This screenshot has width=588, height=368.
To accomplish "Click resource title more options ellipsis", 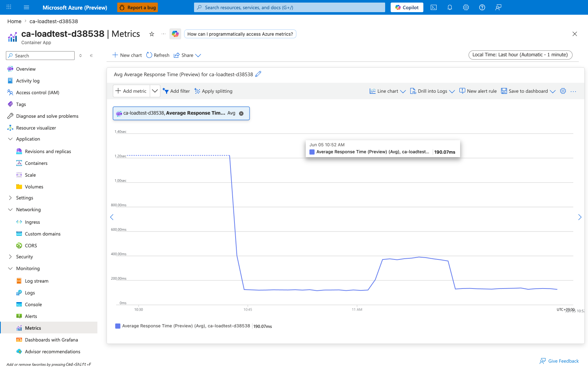I will tap(164, 34).
